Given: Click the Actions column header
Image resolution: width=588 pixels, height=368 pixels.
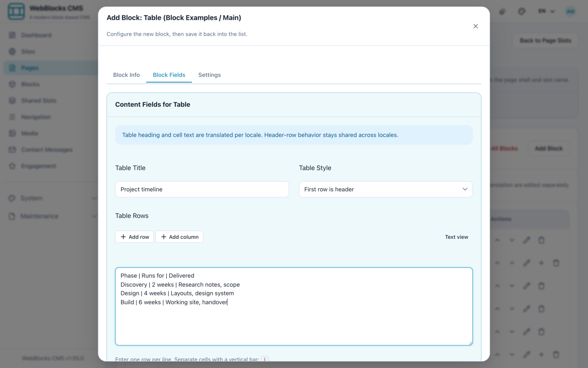Looking at the screenshot, I should tap(501, 219).
